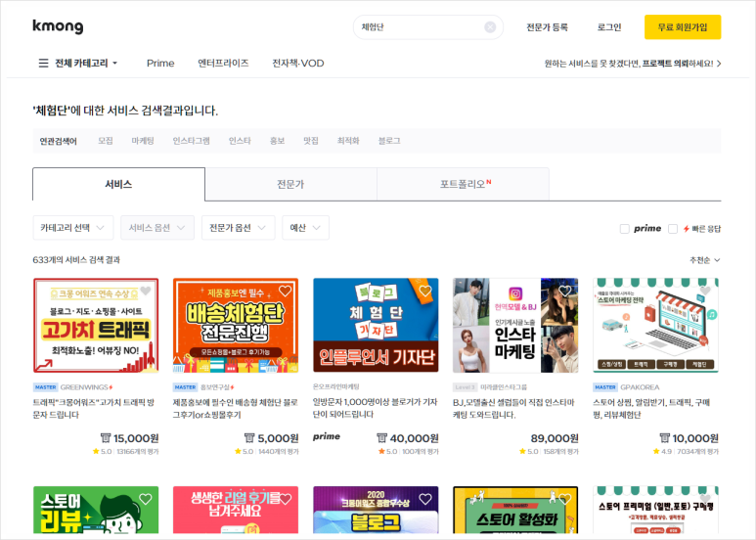Click the 프로젝트 의뢰 link

[665, 64]
